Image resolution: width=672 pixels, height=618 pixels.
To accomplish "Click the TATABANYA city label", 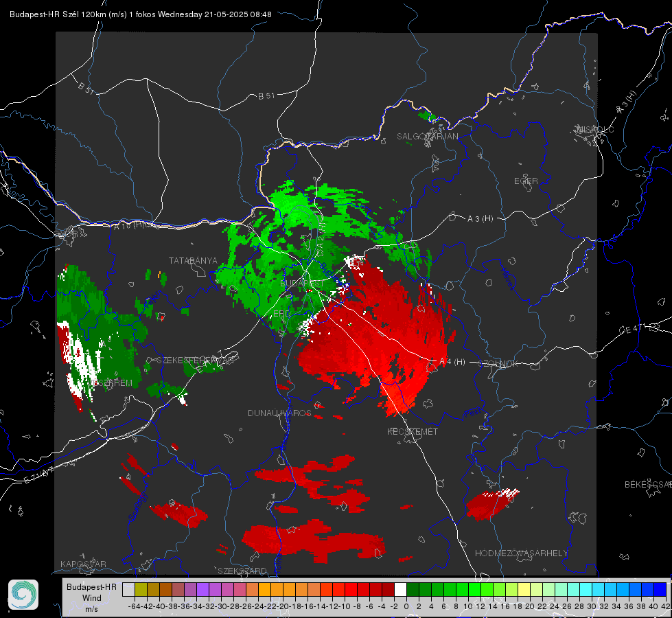I will coord(193,261).
